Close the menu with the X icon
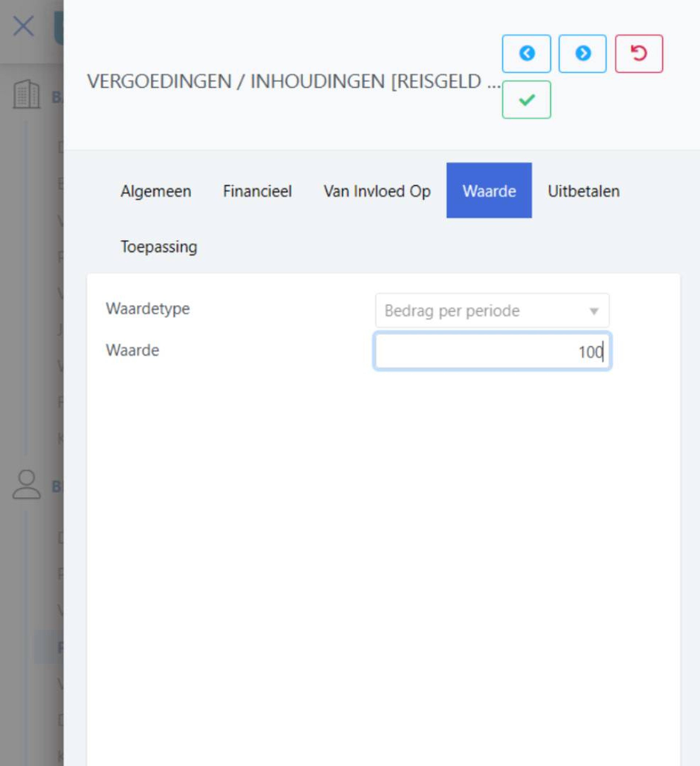 (24, 26)
